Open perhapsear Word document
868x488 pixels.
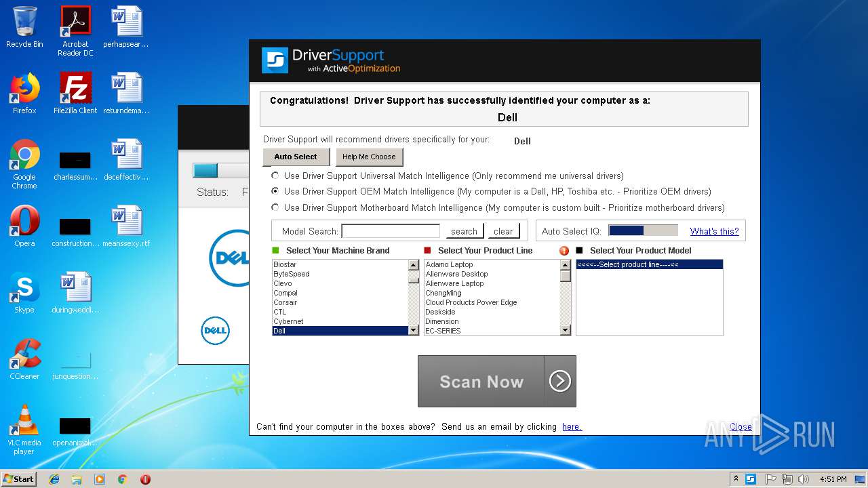tap(126, 27)
